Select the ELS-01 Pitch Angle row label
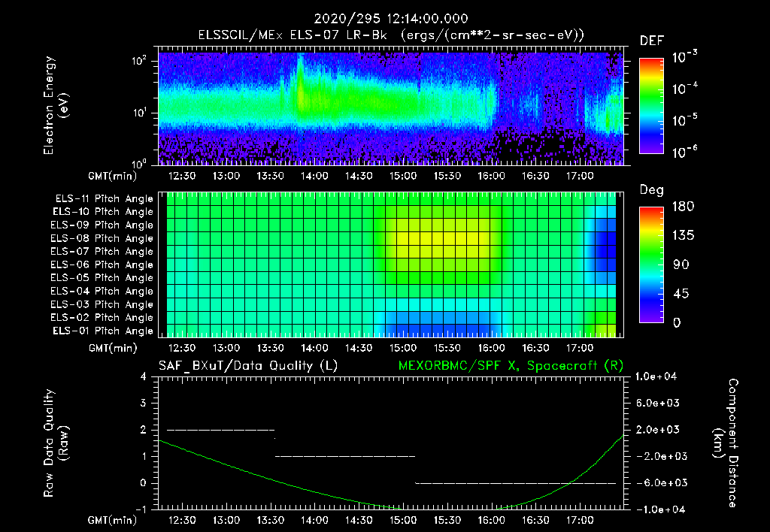The width and height of the screenshot is (770, 532). tap(103, 331)
